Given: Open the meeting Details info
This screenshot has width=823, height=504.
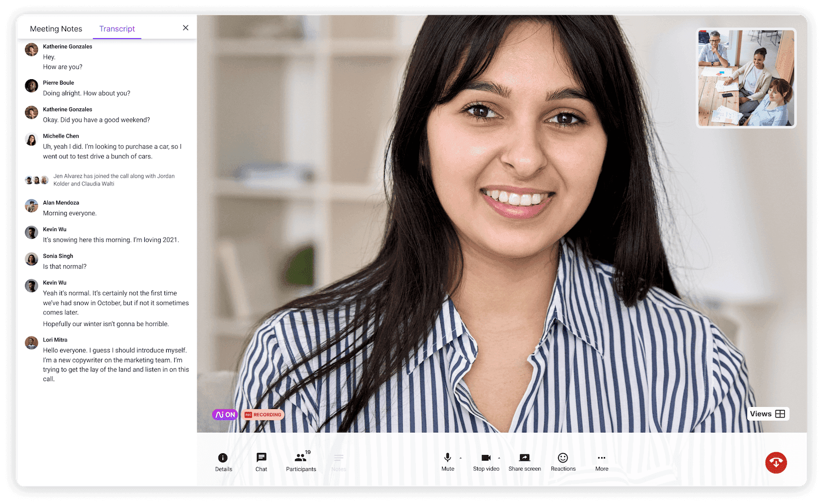Looking at the screenshot, I should pos(223,461).
